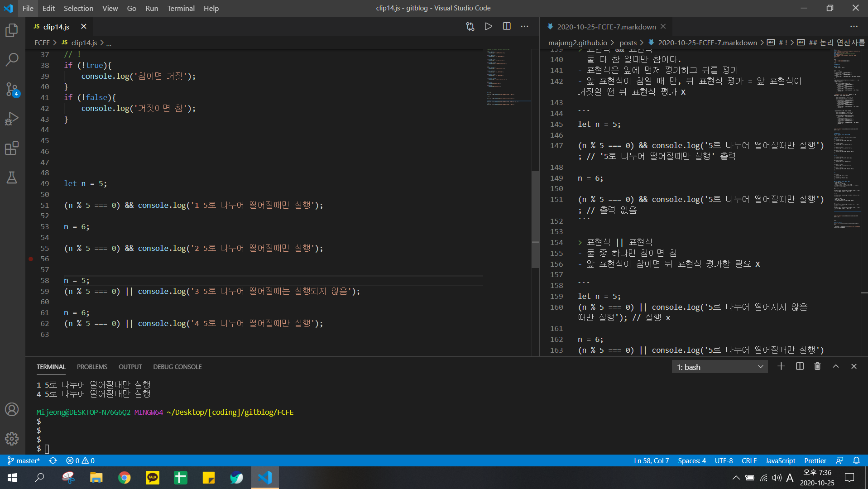Screen dimensions: 868x489
Task: Open the Go menu
Action: coord(131,8)
